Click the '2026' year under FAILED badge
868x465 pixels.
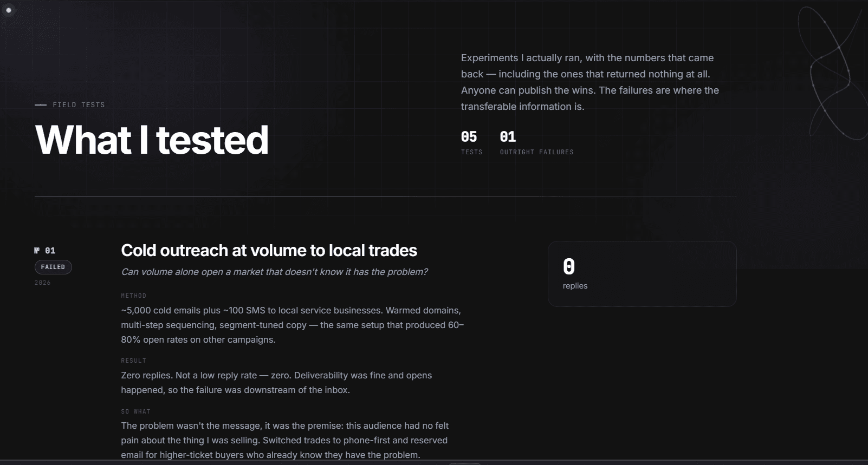(x=42, y=283)
